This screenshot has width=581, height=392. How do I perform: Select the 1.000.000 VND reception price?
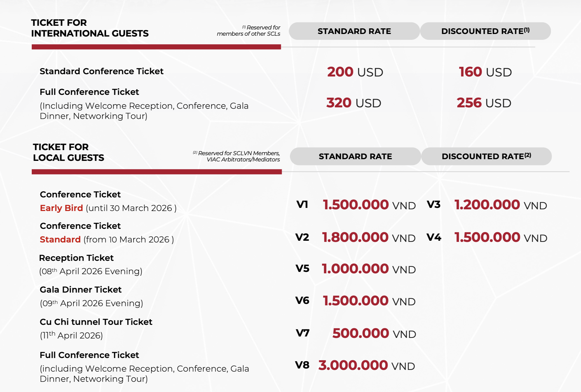368,269
